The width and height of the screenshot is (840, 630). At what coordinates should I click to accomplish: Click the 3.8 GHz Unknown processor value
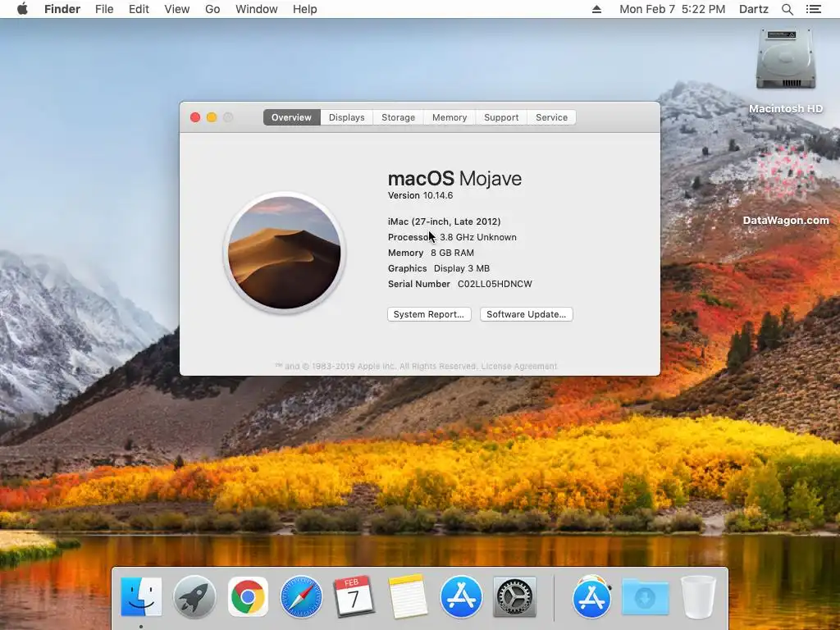tap(478, 237)
